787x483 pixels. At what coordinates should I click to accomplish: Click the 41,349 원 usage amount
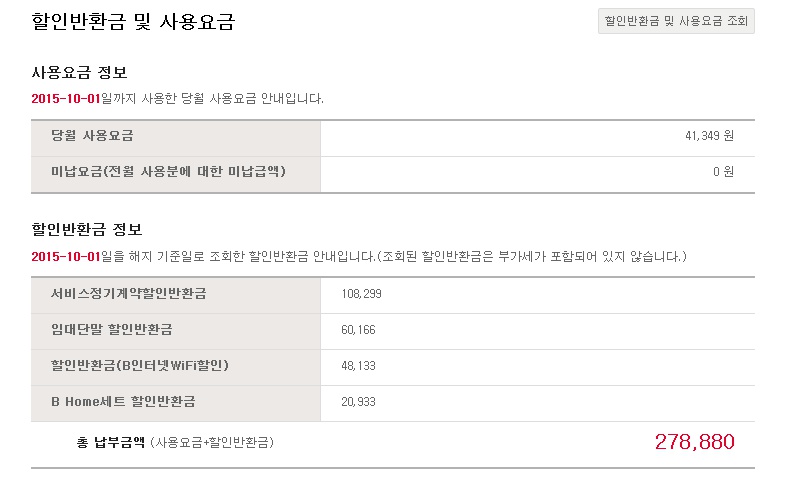(x=709, y=136)
